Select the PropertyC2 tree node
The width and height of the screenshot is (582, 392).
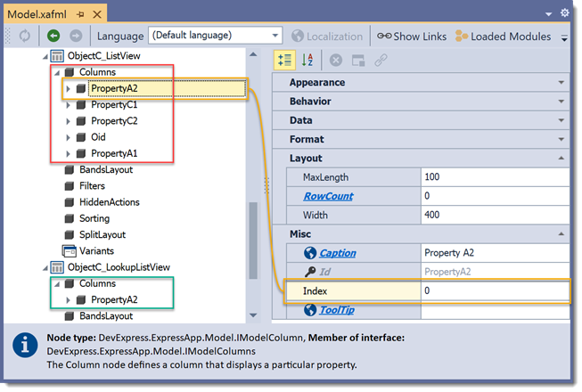pos(114,121)
